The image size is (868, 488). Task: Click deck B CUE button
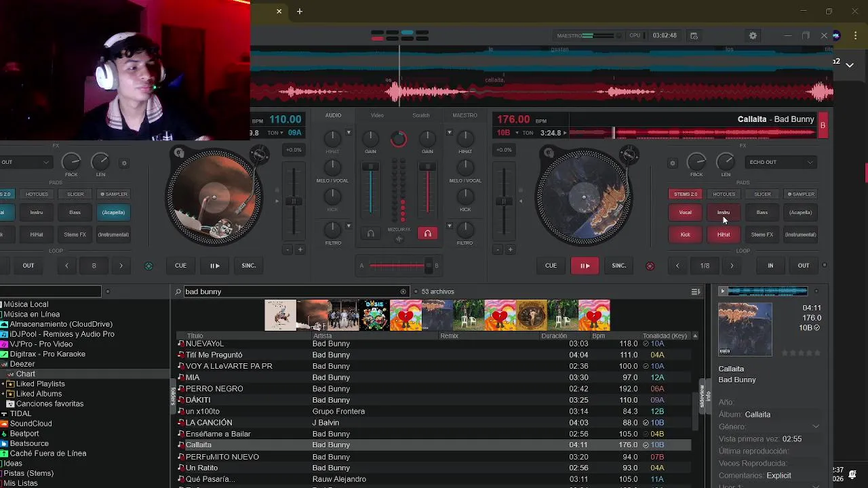pyautogui.click(x=551, y=266)
